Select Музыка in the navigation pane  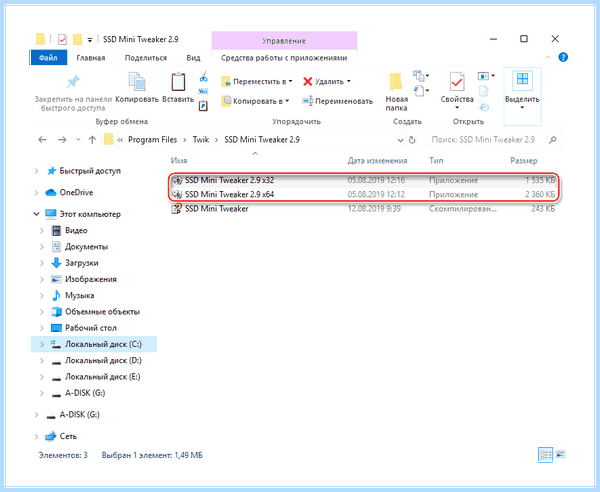tap(79, 296)
